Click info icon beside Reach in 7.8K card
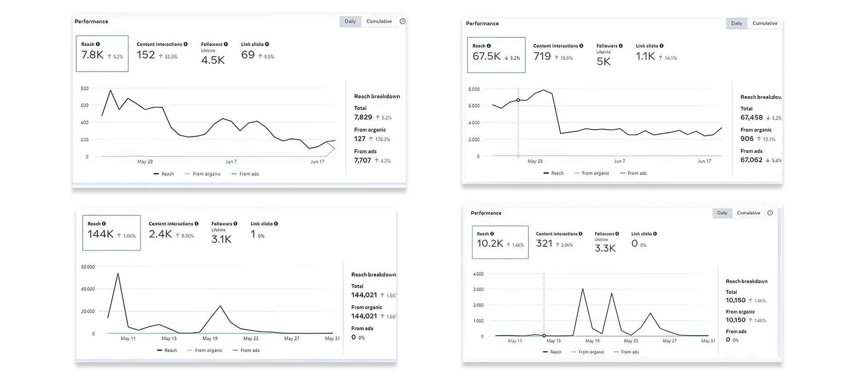The width and height of the screenshot is (868, 378). point(98,44)
